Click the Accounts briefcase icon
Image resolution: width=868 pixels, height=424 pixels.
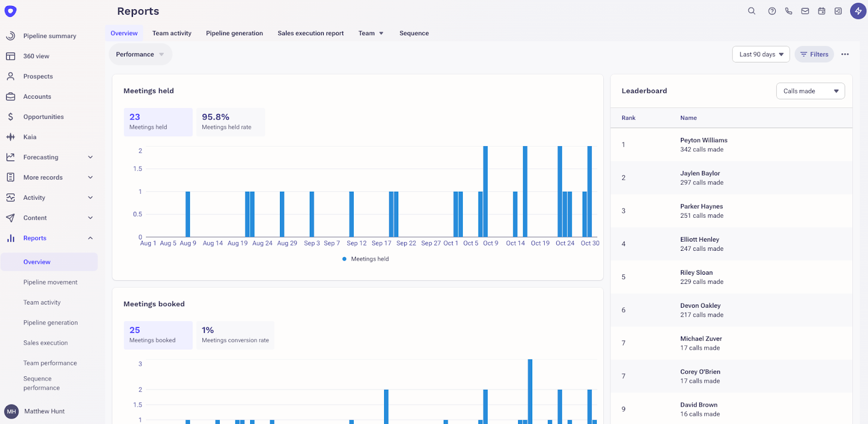10,97
